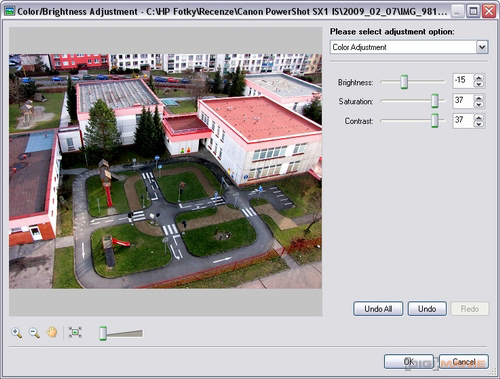Click the Color Adjustment combo box

(x=409, y=47)
